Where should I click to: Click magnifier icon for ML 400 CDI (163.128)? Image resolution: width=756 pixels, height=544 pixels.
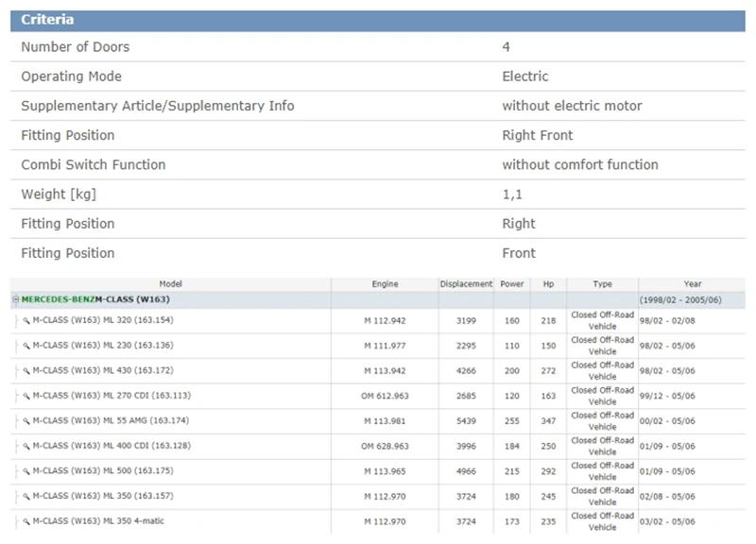[x=26, y=446]
